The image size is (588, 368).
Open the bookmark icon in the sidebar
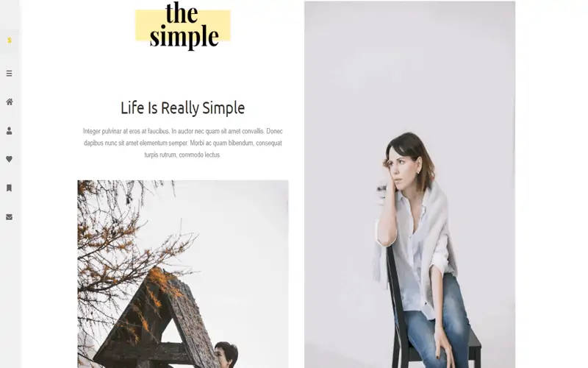10,188
